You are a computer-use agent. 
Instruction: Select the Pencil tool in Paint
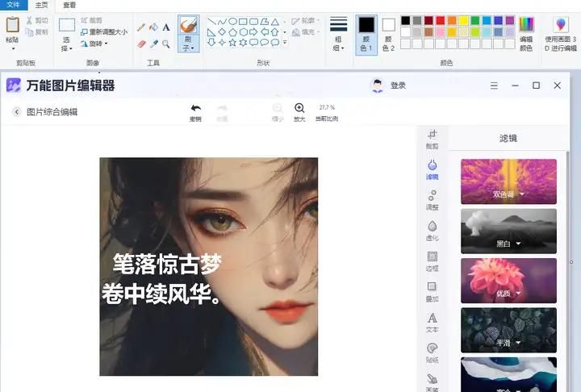140,27
